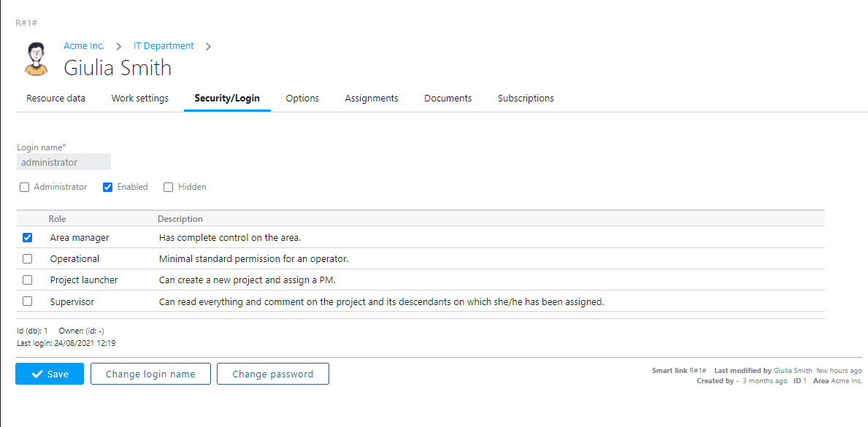View the Documents tab
Screen dimensions: 868x427
[448, 99]
